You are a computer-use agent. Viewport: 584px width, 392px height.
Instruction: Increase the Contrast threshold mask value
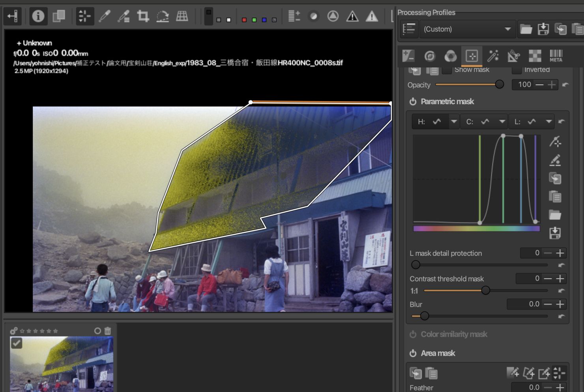tap(560, 279)
